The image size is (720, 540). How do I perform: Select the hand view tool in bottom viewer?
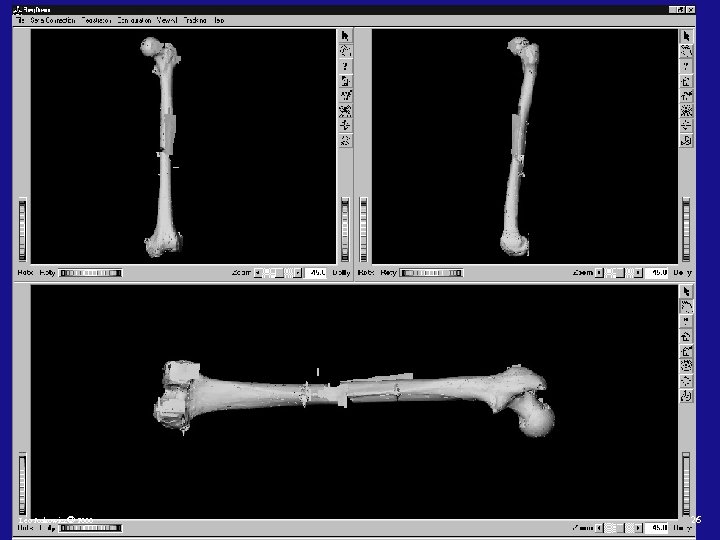pyautogui.click(x=686, y=306)
